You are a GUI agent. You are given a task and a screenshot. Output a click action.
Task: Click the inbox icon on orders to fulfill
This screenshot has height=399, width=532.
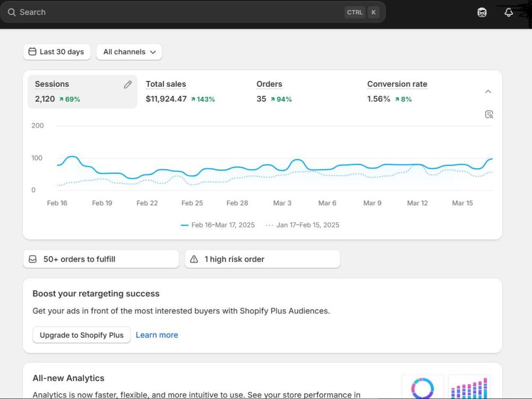click(32, 259)
